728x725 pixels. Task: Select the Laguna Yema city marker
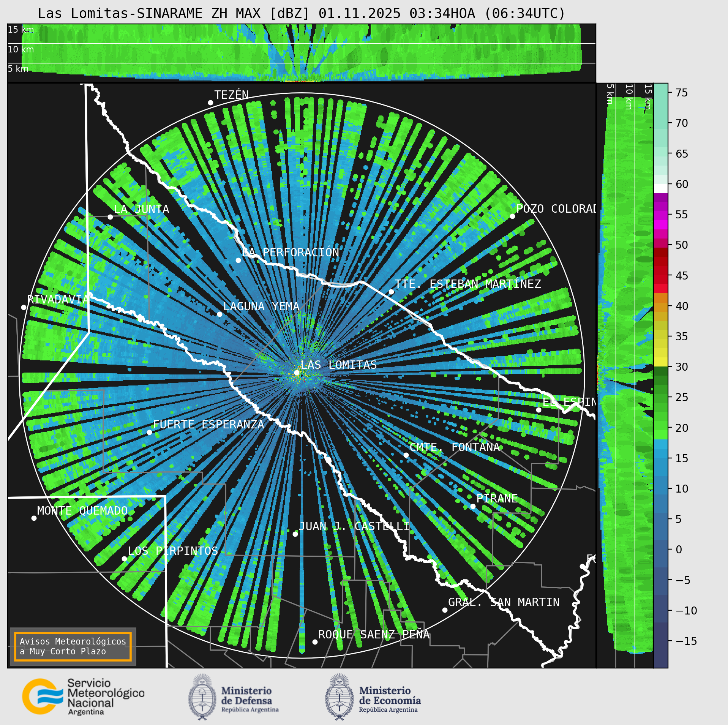coord(220,314)
